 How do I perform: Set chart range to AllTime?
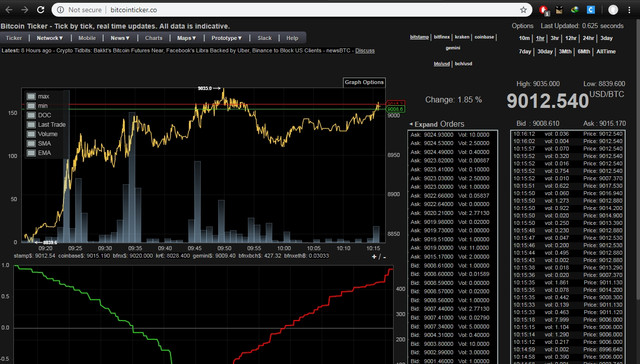pos(606,51)
